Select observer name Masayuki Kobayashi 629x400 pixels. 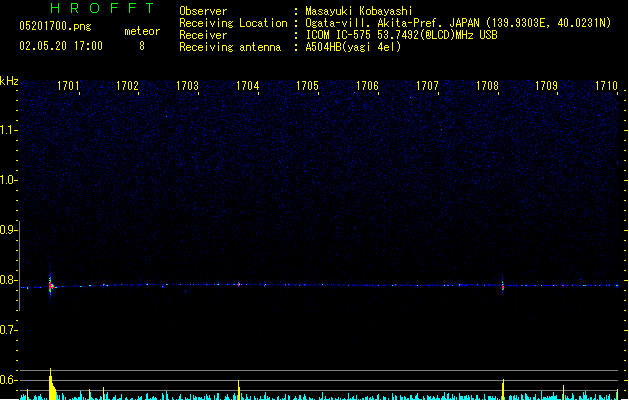pos(359,11)
